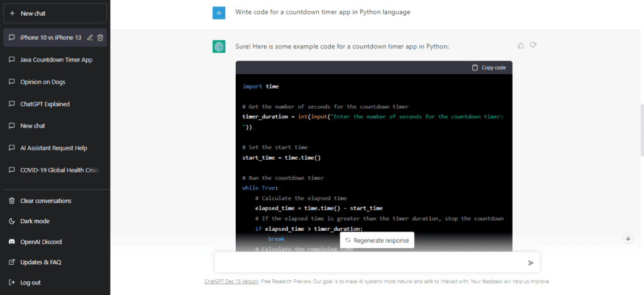Copy code from the code block

click(x=489, y=67)
